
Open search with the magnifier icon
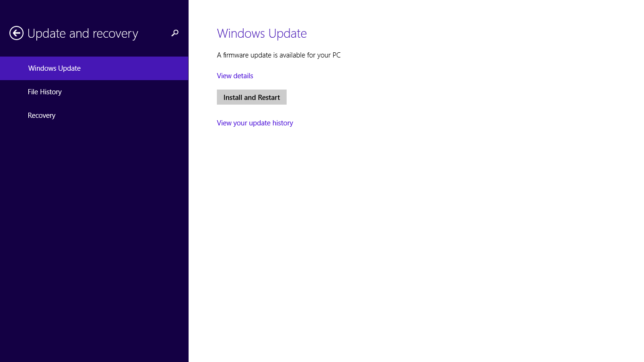point(175,33)
